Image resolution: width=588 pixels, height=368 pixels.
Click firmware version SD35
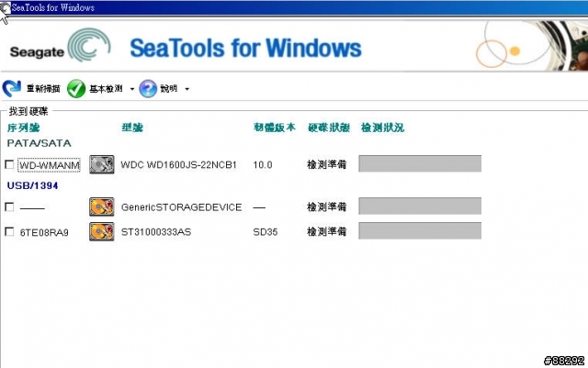tap(266, 232)
